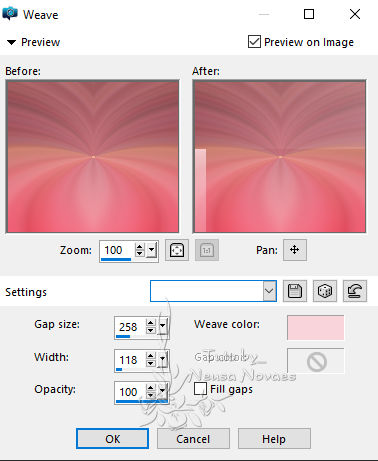Select the Pan crosshair button
The image size is (378, 461).
click(x=295, y=250)
